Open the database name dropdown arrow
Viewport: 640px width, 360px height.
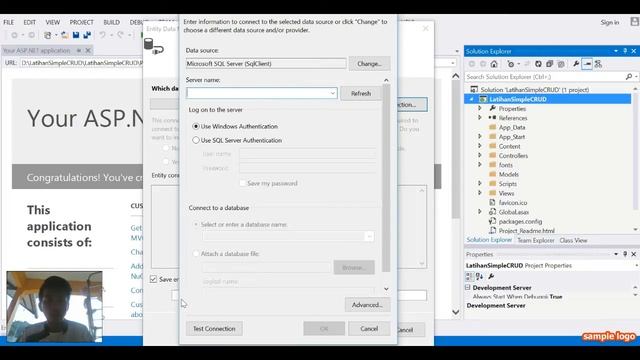coord(369,236)
